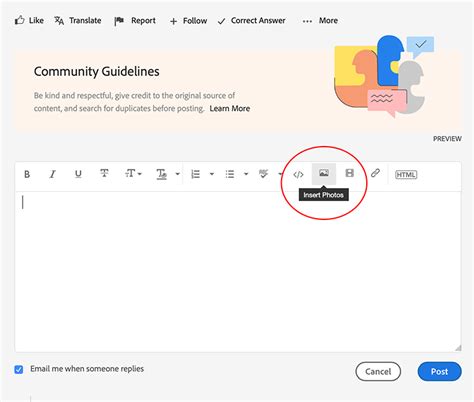Apply Strikethrough formatting
This screenshot has height=402, width=474.
tap(104, 173)
